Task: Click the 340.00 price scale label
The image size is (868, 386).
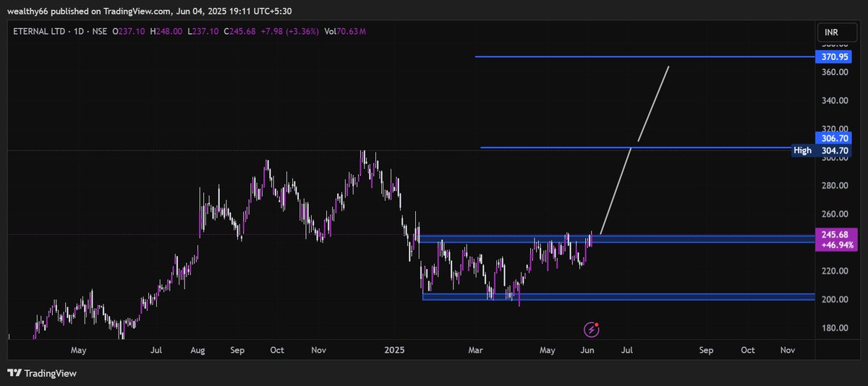Action: click(834, 100)
